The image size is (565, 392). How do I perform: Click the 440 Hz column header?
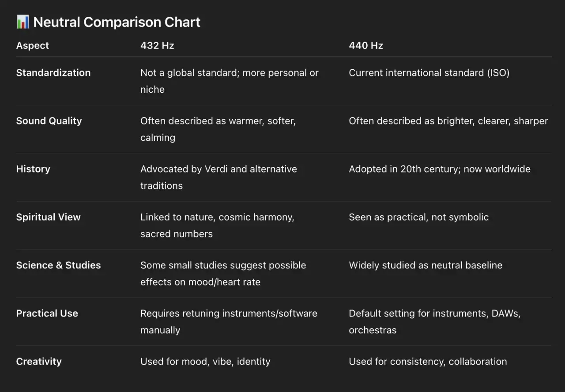coord(366,45)
